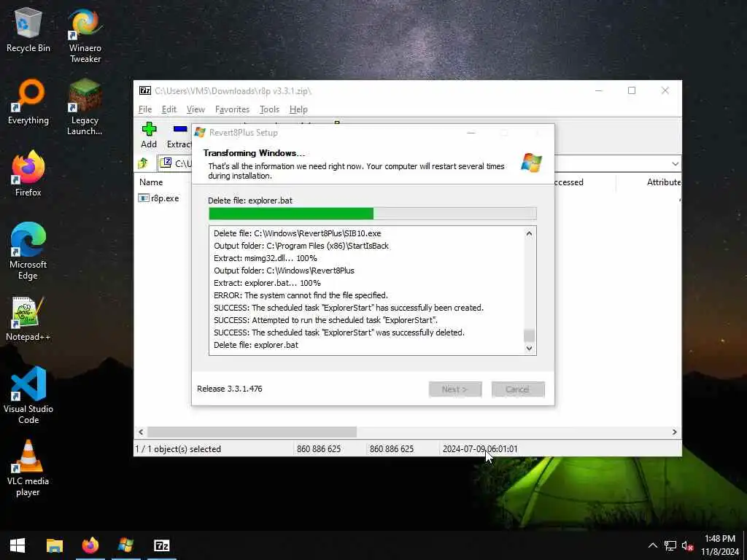Click the disabled Next button in setup
This screenshot has height=560, width=747.
point(455,389)
